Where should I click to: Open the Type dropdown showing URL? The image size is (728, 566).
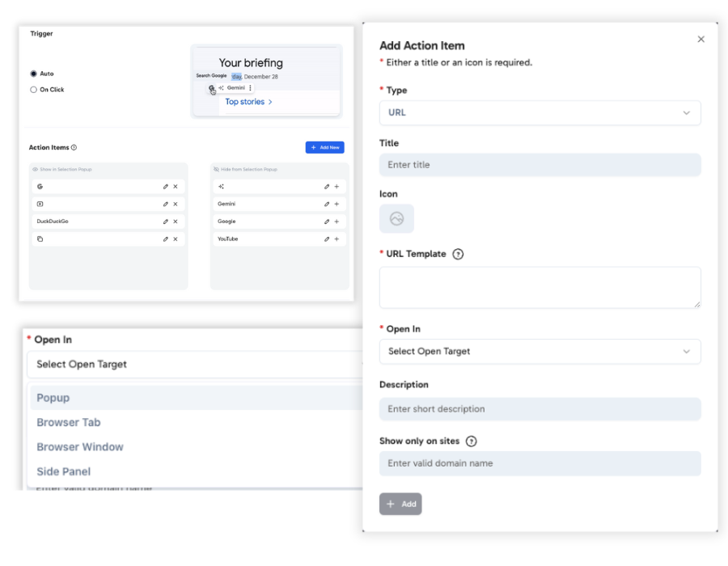pyautogui.click(x=540, y=112)
